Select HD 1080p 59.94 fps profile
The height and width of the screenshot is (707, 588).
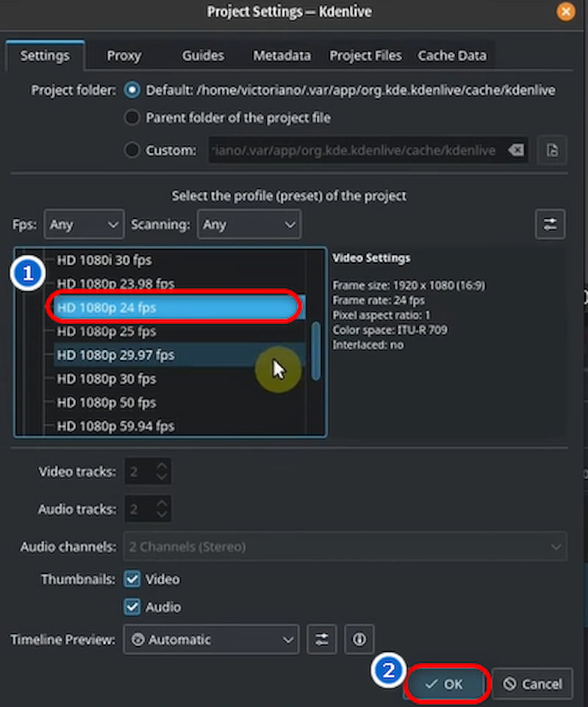click(179, 426)
